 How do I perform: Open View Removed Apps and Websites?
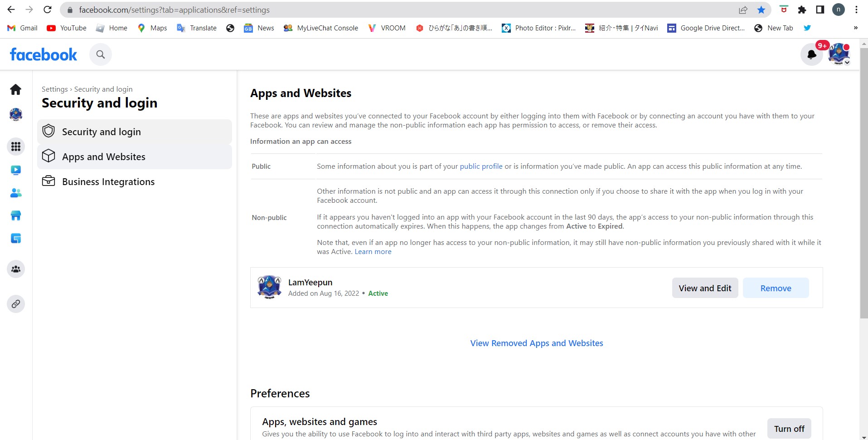pos(537,343)
